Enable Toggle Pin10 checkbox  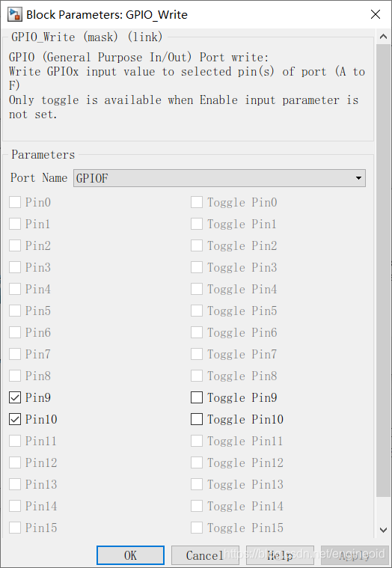coord(197,420)
